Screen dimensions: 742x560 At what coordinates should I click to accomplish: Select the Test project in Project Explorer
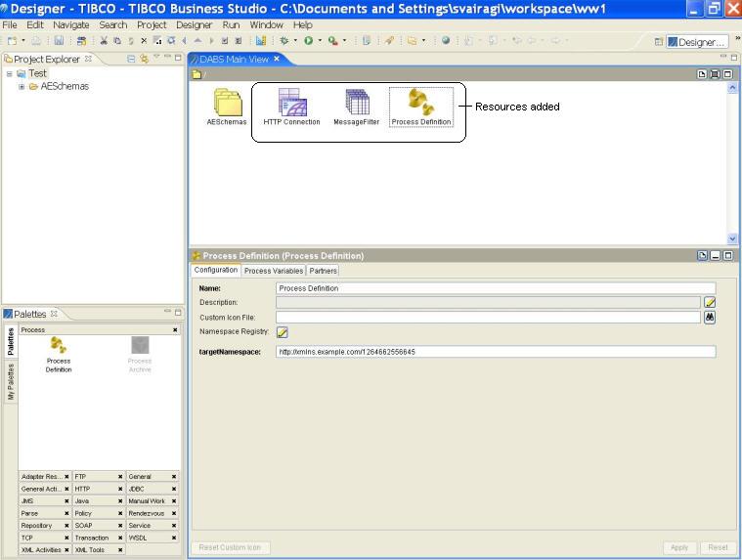tap(37, 73)
